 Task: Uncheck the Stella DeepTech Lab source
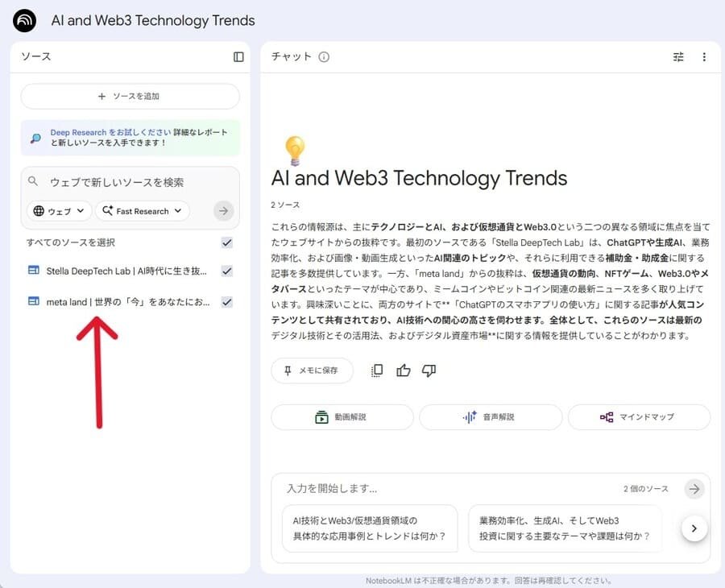[x=226, y=271]
